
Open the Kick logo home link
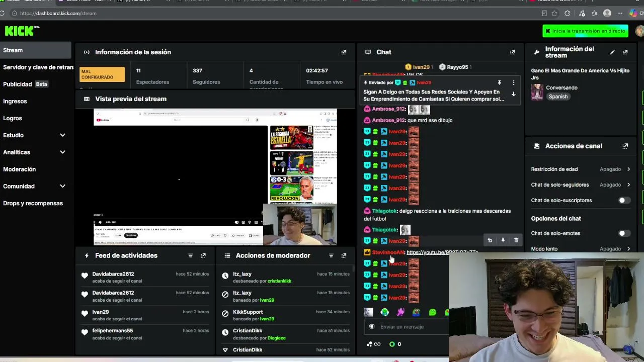pos(22,31)
